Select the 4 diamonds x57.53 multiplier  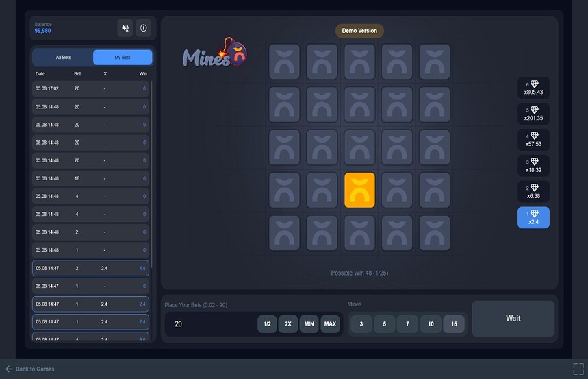point(533,140)
